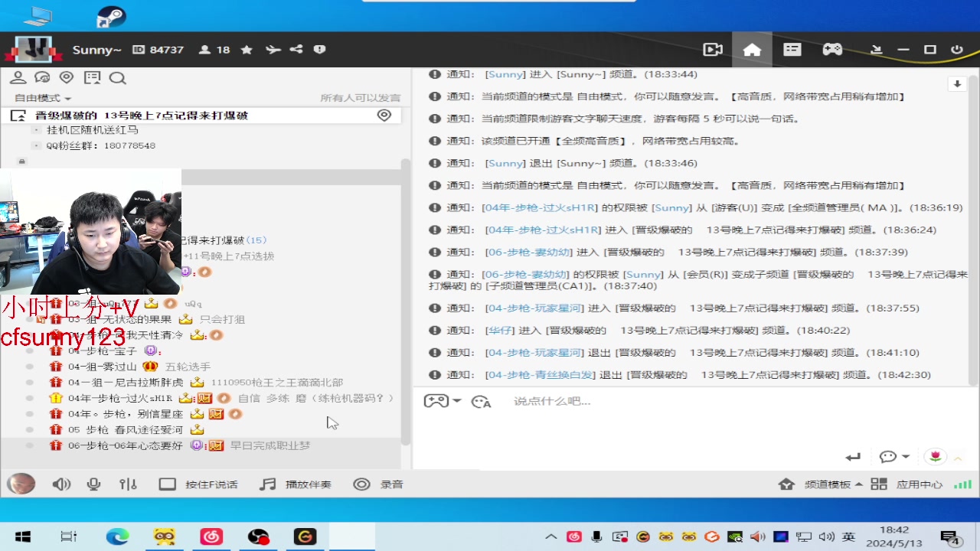Start recording with the 录音 button
The height and width of the screenshot is (551, 980).
click(378, 484)
